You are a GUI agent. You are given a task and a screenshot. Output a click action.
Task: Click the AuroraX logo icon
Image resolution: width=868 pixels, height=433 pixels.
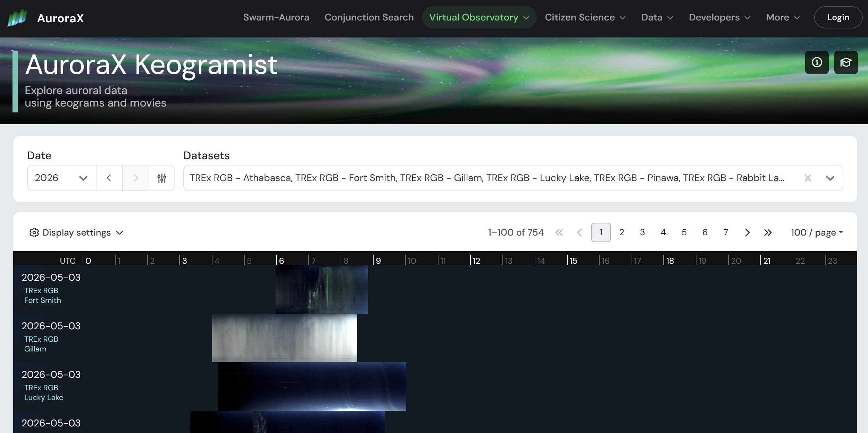click(x=17, y=18)
